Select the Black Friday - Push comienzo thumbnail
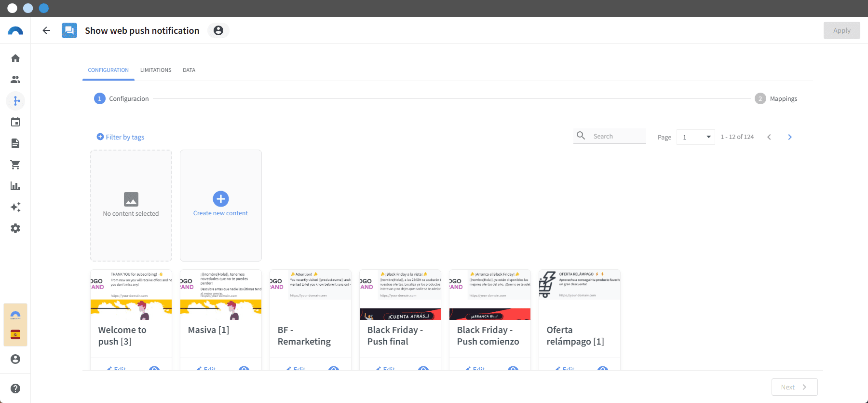This screenshot has height=403, width=868. point(490,295)
